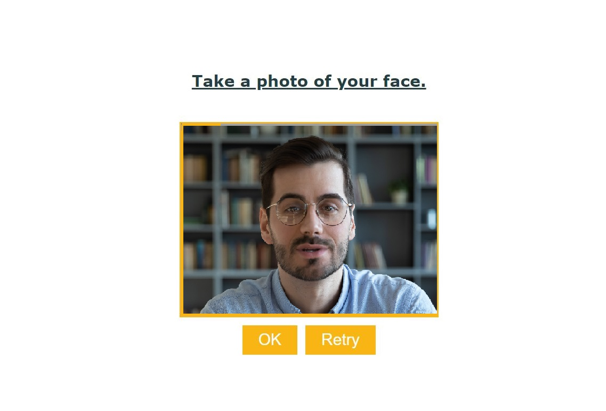Click the word 'photo' in the heading

tap(283, 81)
